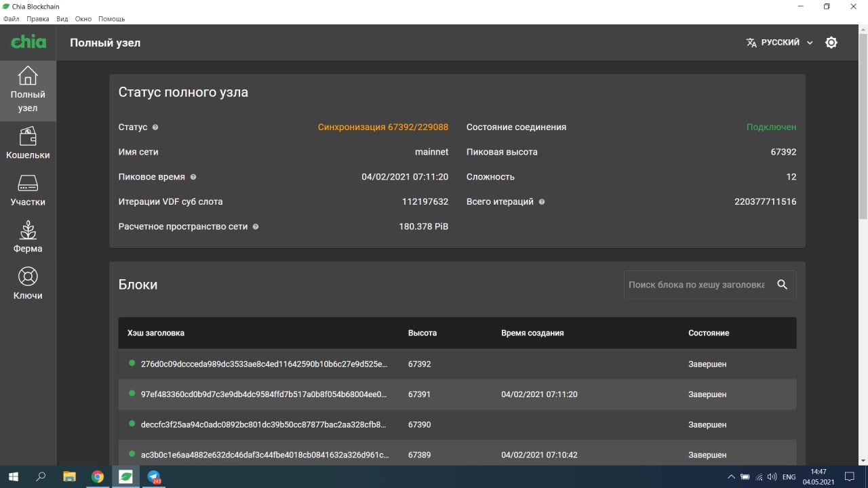The image size is (868, 488).
Task: Open the Кошельки wallets section
Action: [x=28, y=143]
